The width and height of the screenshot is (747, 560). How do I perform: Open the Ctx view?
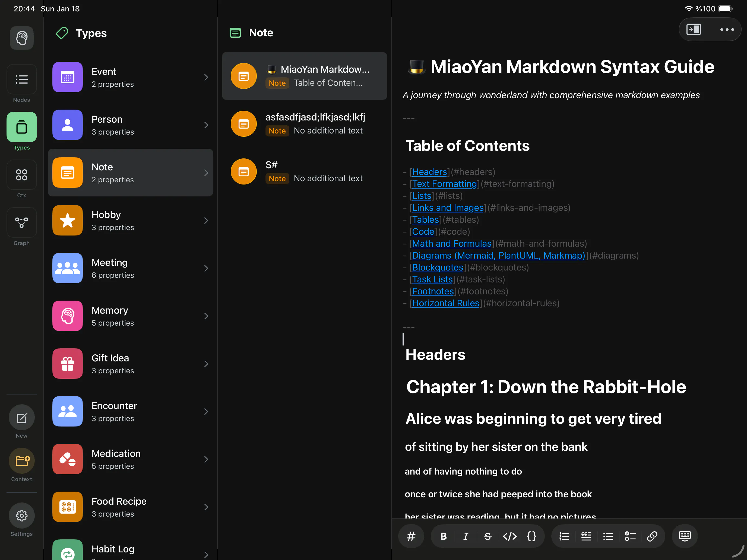(x=22, y=175)
